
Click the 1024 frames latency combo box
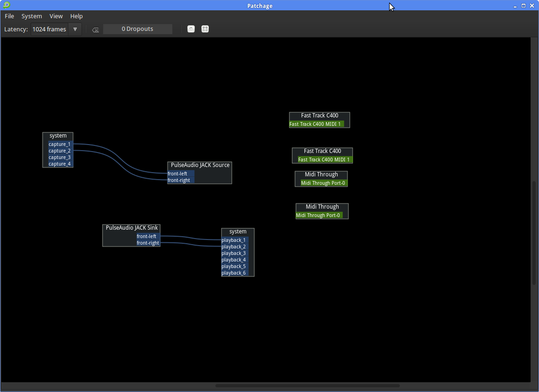pyautogui.click(x=50, y=29)
